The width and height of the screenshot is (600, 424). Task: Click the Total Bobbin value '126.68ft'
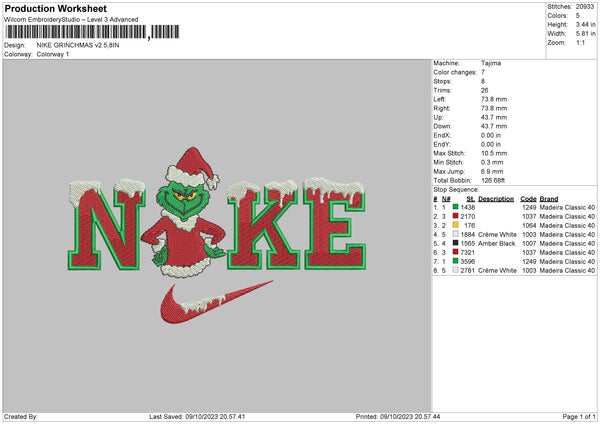click(493, 180)
